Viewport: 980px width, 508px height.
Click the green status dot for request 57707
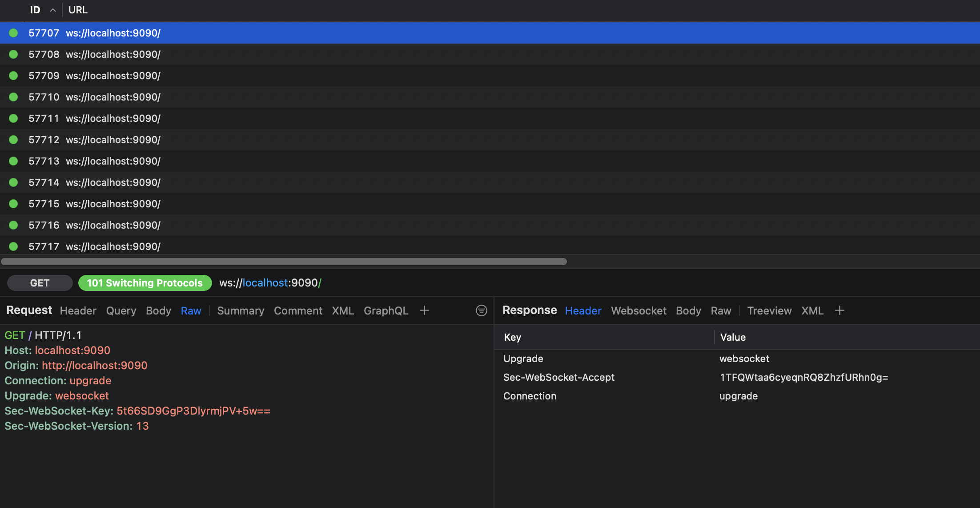pyautogui.click(x=13, y=32)
